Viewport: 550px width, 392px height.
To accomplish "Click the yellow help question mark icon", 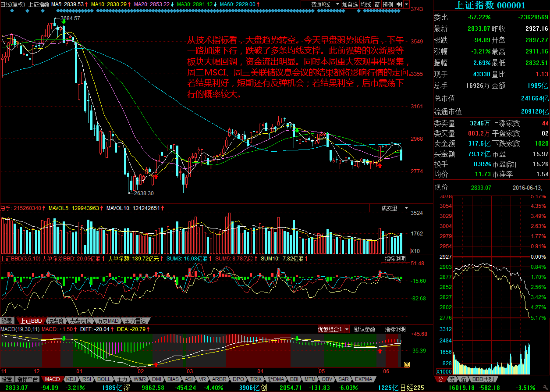I will (406, 364).
